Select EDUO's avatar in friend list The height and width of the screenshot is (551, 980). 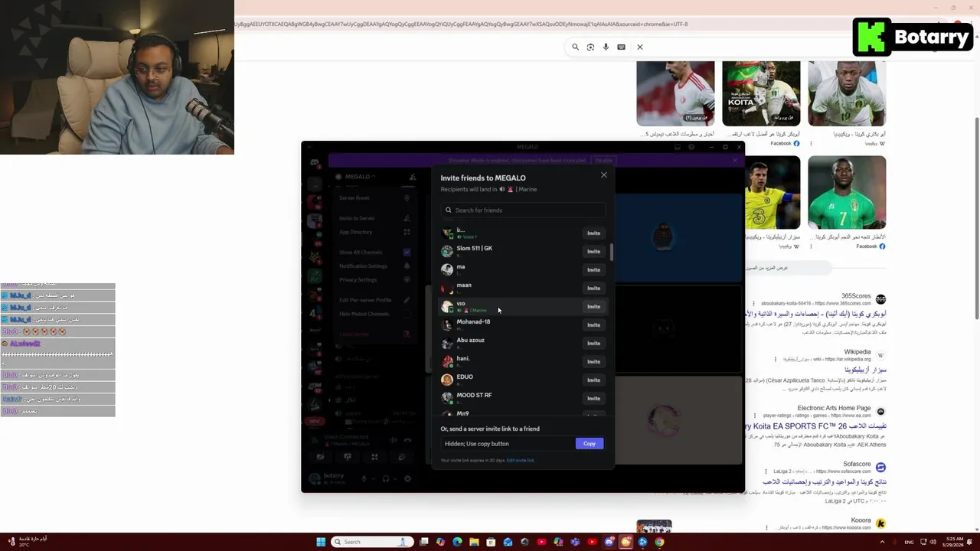click(447, 380)
